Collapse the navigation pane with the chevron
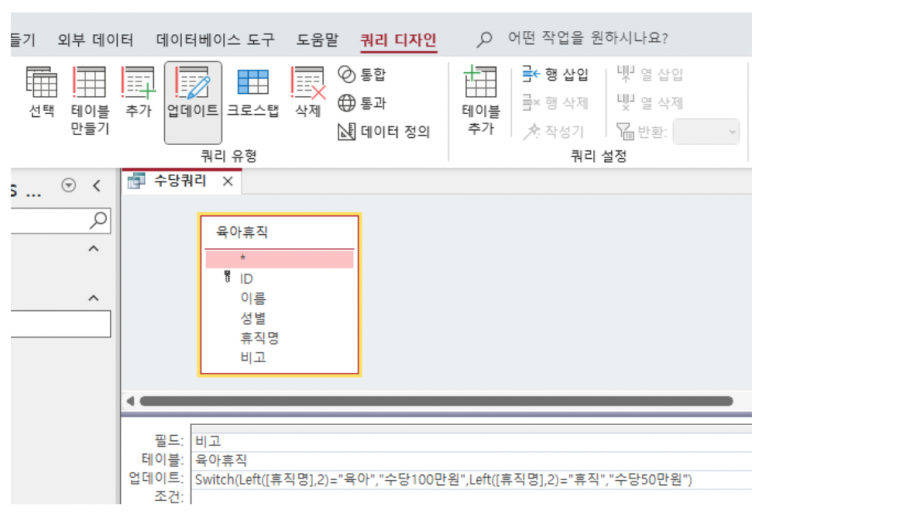This screenshot has height=518, width=920. coord(96,186)
